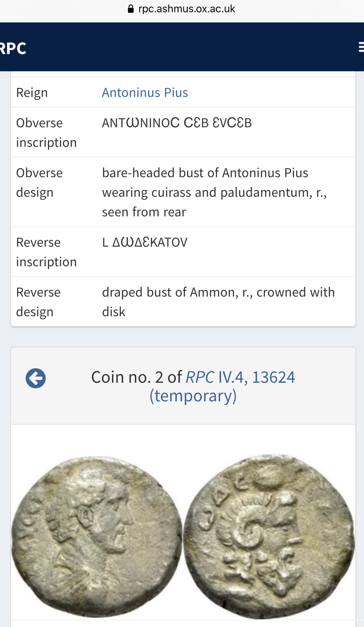
Task: Click the "(temporary)" link text
Action: [x=193, y=396]
